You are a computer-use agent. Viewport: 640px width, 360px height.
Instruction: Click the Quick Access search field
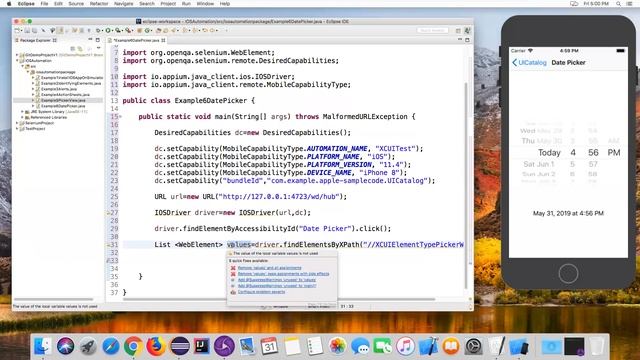click(x=433, y=31)
